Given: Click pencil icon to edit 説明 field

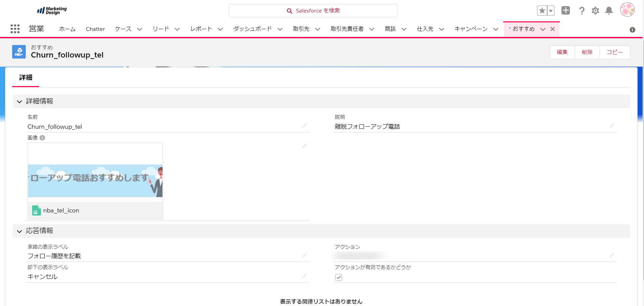Looking at the screenshot, I should click(612, 126).
